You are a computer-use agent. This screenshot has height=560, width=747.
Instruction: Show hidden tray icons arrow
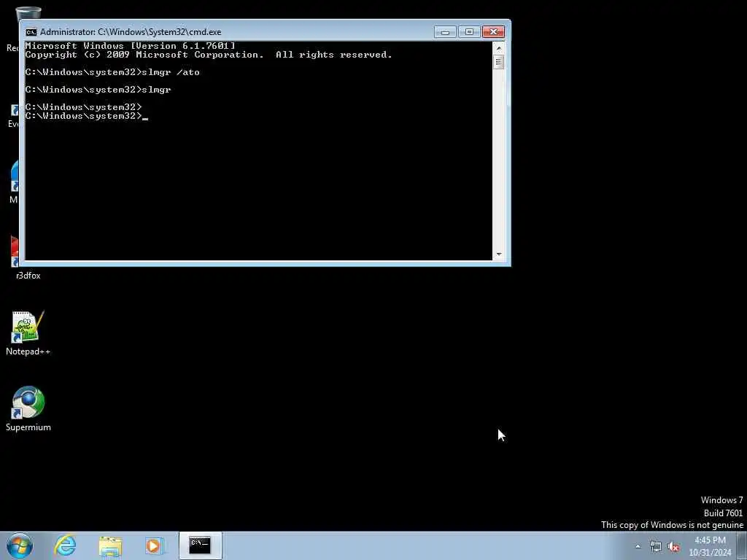tap(638, 546)
